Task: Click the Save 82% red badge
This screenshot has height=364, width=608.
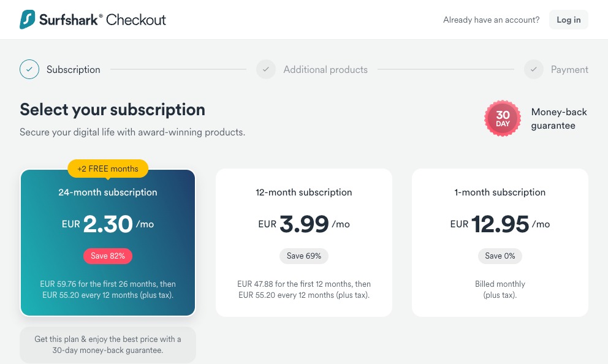Action: (x=108, y=256)
